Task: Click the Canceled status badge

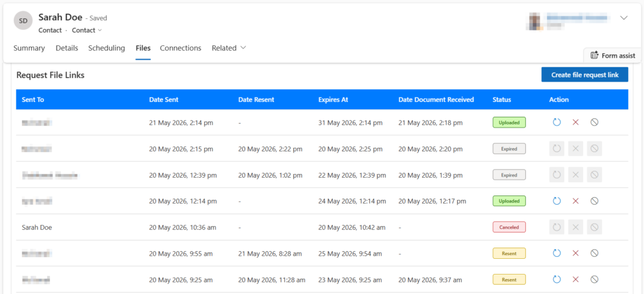Action: click(x=509, y=227)
